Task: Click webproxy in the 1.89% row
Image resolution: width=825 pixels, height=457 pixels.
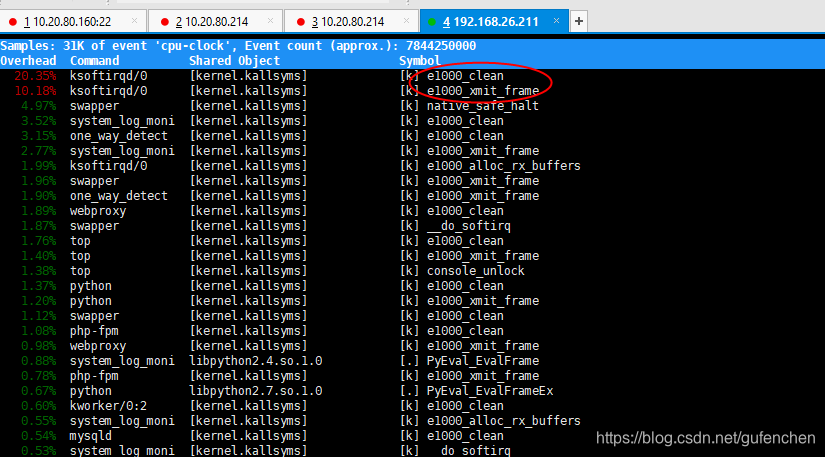Action: click(x=98, y=211)
